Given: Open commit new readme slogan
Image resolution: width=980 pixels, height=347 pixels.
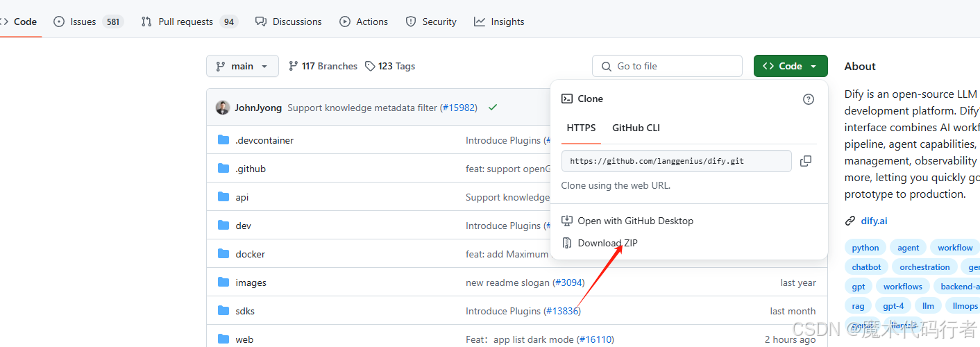Looking at the screenshot, I should pyautogui.click(x=507, y=282).
